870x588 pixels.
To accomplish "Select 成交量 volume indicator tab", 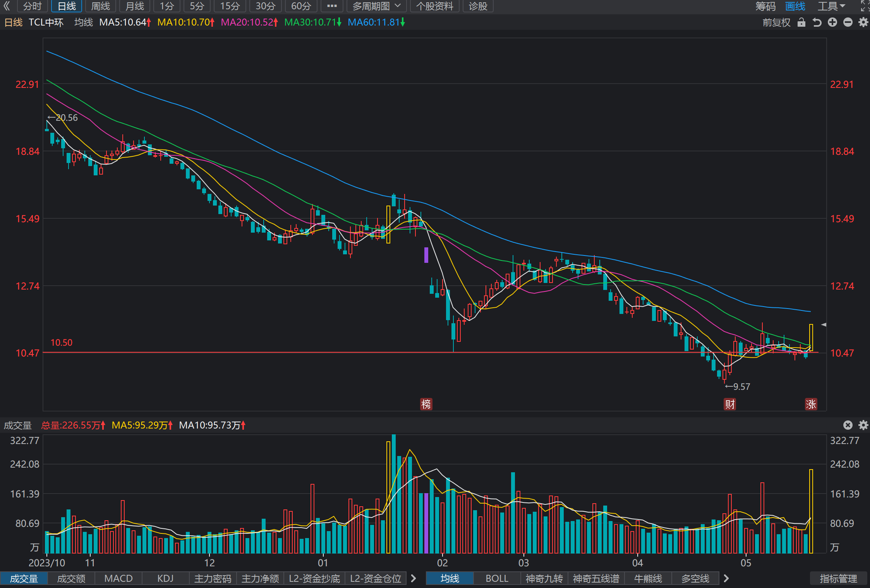I will coord(24,578).
